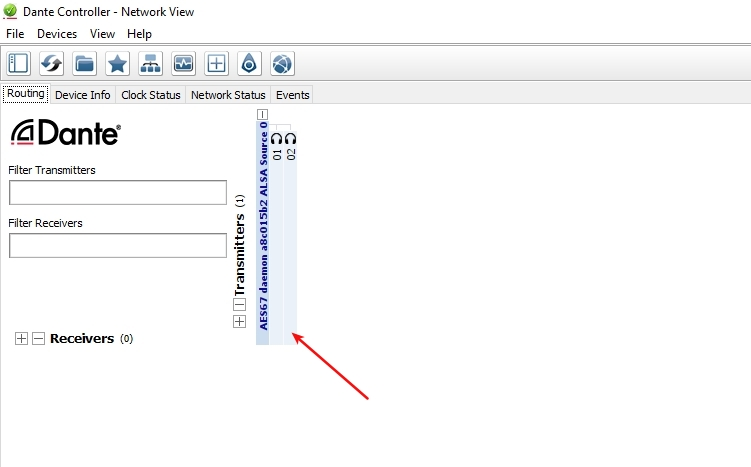Open the network interface hierarchy icon
The height and width of the screenshot is (467, 751).
tap(150, 63)
